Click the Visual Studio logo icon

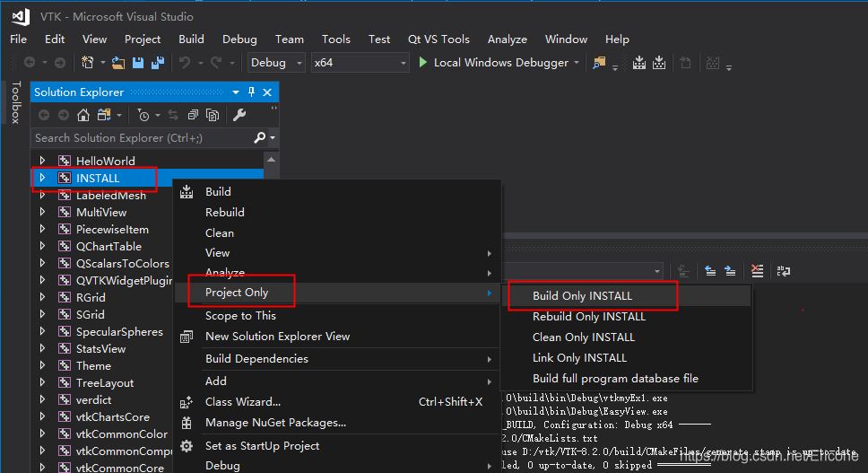[x=21, y=17]
